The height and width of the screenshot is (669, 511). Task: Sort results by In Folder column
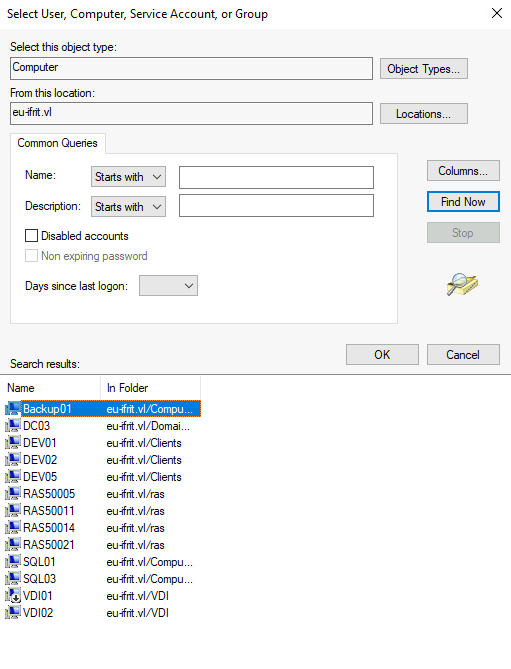coord(151,388)
